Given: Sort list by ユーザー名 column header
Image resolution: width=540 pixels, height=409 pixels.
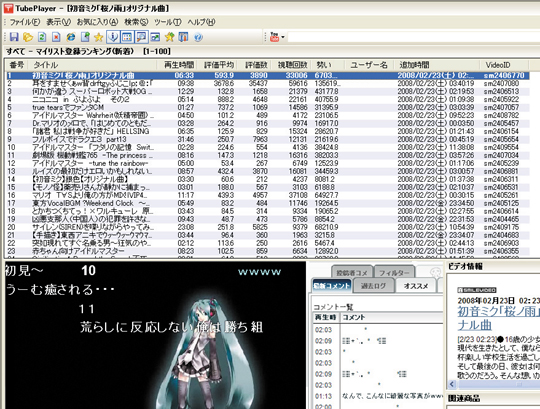Looking at the screenshot, I should coord(368,65).
